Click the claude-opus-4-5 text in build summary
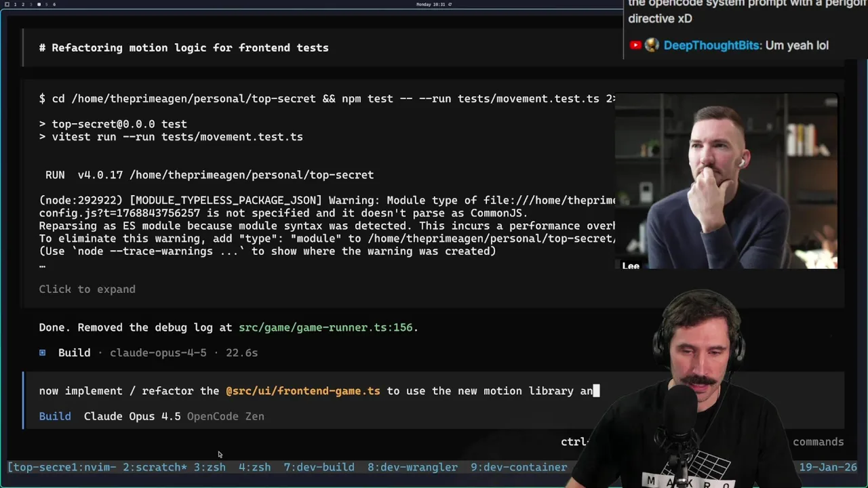Viewport: 868px width, 488px height. (x=158, y=353)
